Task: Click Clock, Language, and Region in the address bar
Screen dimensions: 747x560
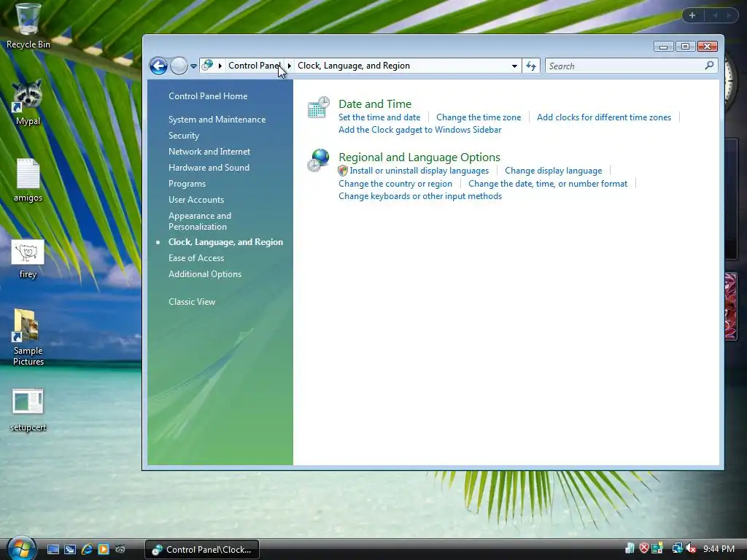Action: point(354,65)
